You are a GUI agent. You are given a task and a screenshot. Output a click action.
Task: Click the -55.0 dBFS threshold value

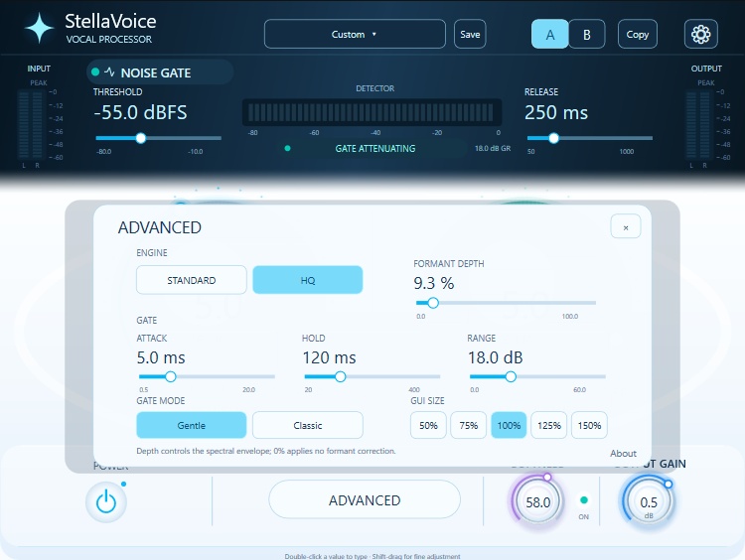point(141,112)
